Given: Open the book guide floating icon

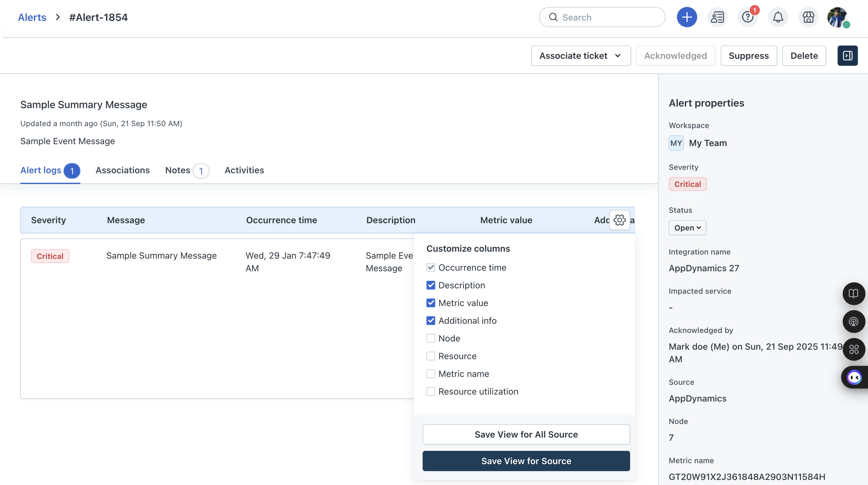Looking at the screenshot, I should [853, 293].
